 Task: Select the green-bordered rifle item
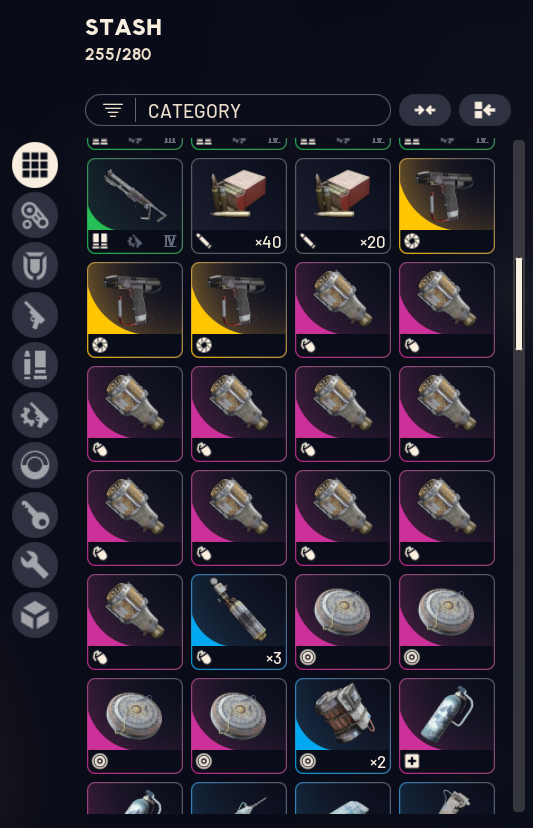click(135, 206)
